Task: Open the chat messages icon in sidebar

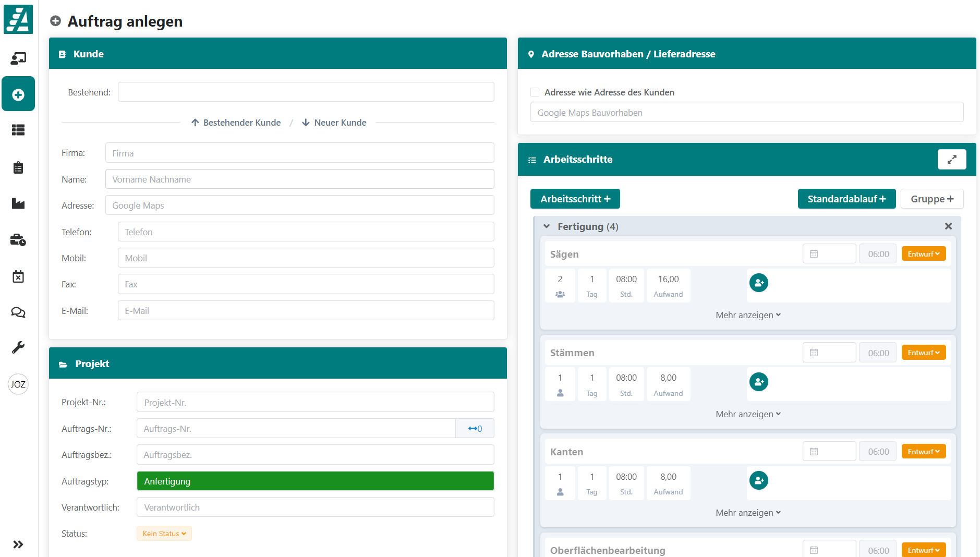Action: click(18, 312)
